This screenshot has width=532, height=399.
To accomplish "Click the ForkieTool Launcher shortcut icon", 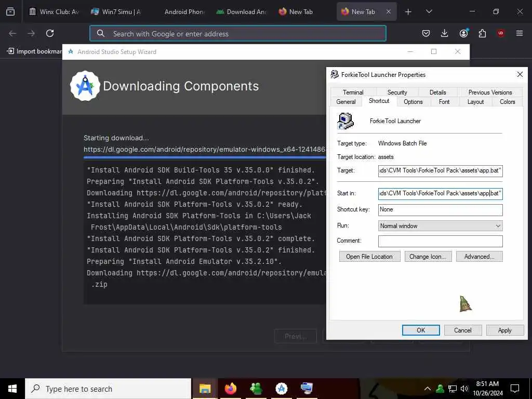I will tap(345, 121).
